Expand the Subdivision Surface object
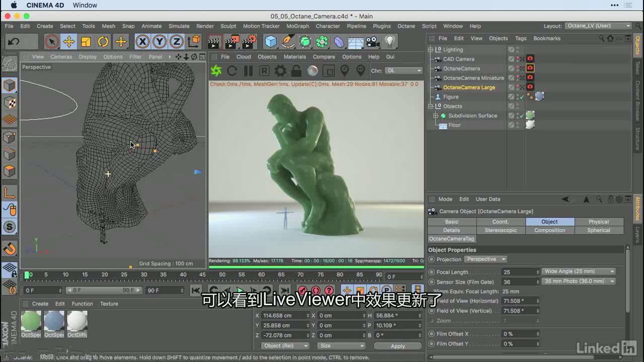The height and width of the screenshot is (362, 644). click(436, 116)
